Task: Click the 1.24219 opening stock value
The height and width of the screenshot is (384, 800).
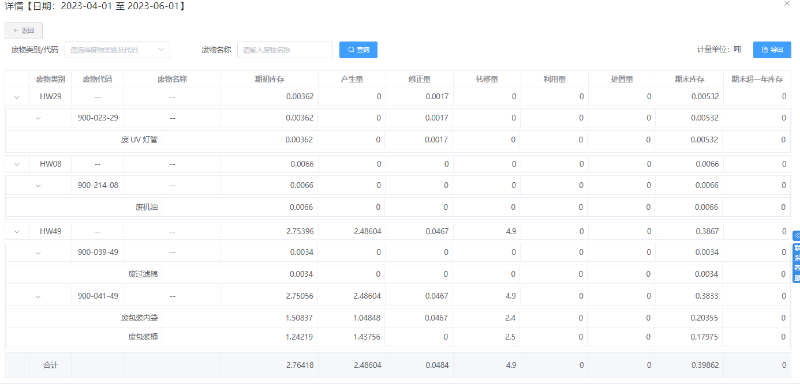Action: 299,337
